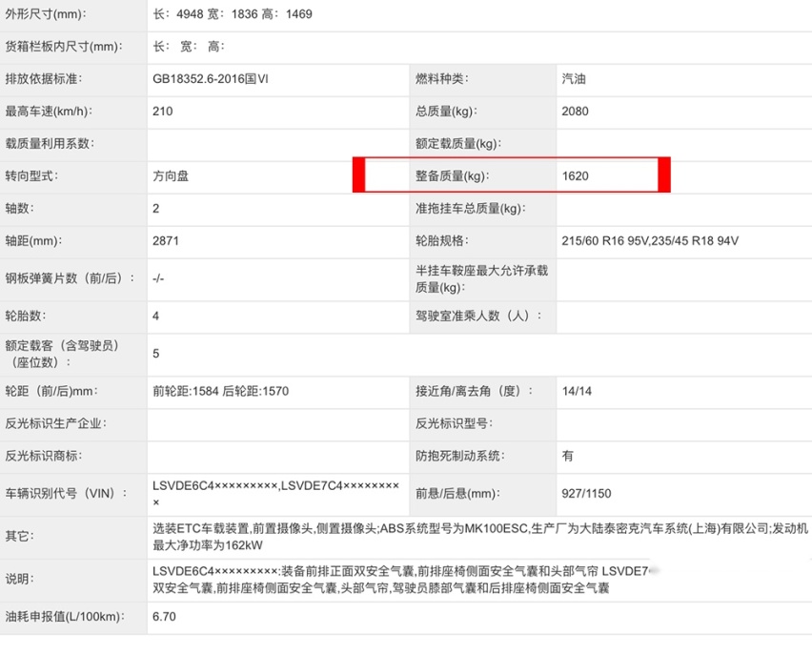The image size is (812, 655).
Task: Click the 轮胎数 label
Action: pyautogui.click(x=26, y=317)
